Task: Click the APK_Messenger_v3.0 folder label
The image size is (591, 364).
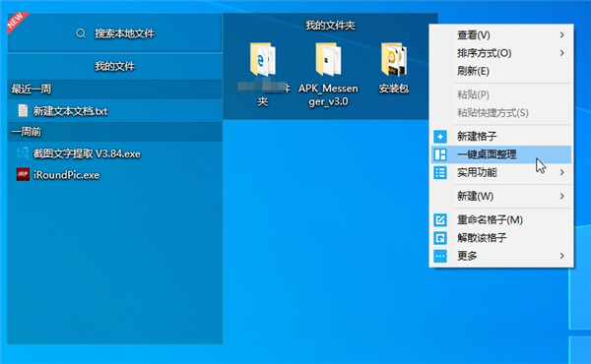Action: click(x=328, y=94)
